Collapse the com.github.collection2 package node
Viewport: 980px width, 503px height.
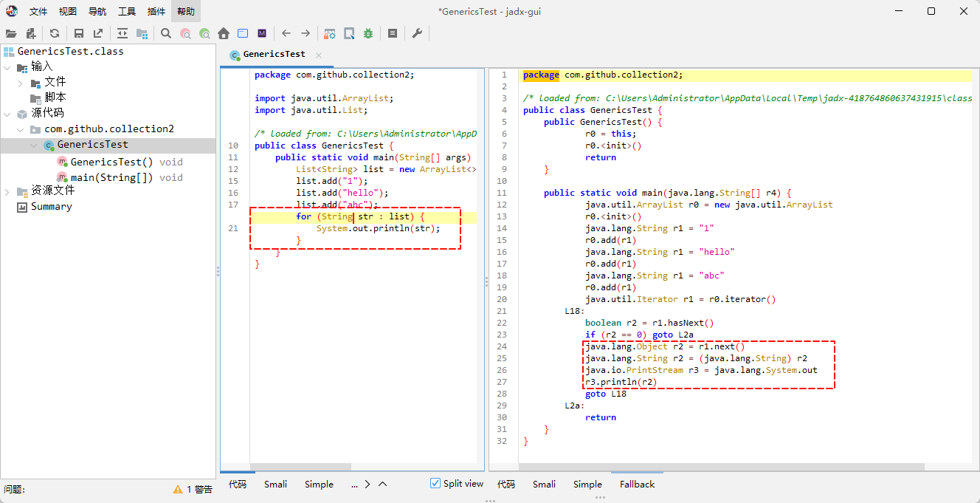coord(21,129)
